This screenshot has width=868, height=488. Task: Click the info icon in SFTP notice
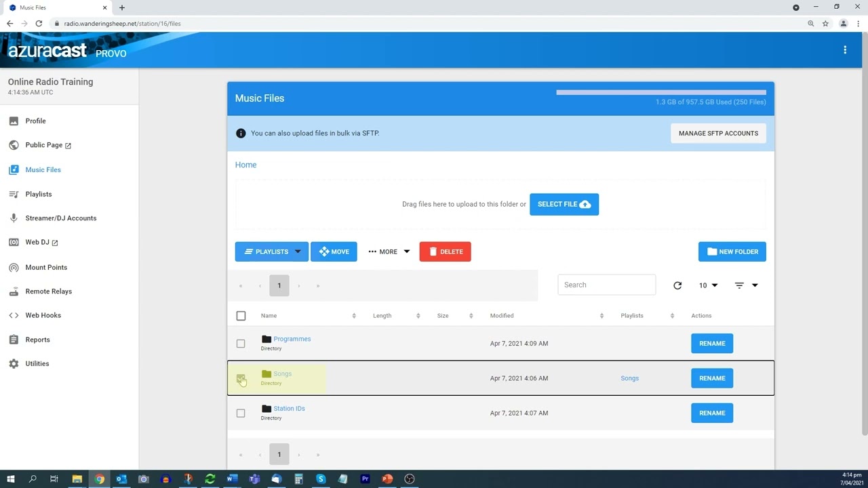pyautogui.click(x=241, y=134)
